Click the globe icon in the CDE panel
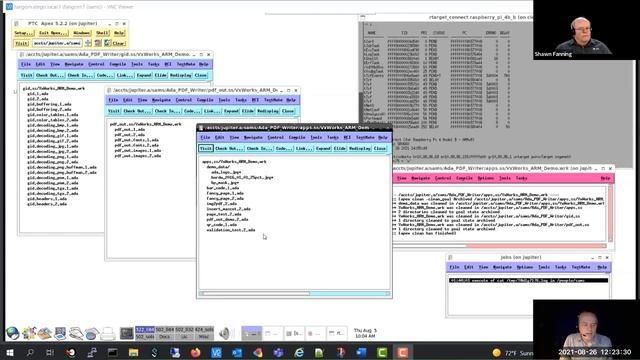Image resolution: width=640 pixels, height=360 pixels. click(12, 333)
